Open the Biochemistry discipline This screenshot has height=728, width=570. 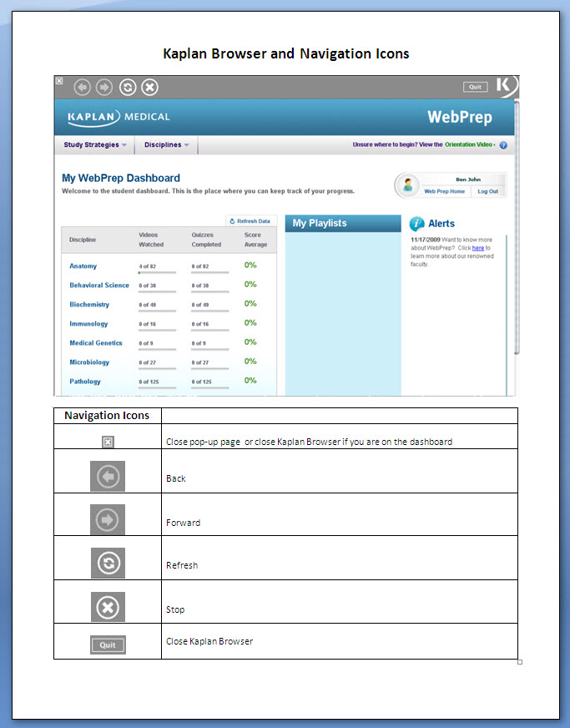(x=89, y=305)
